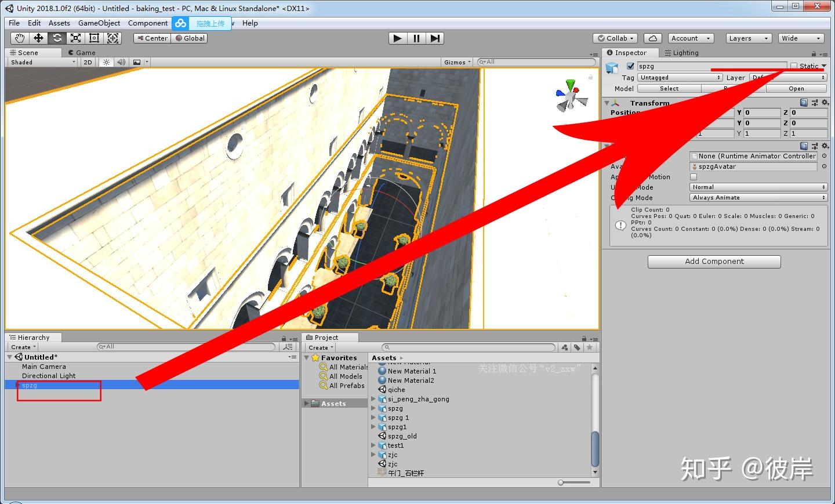
Task: Click Project search by label filter icon
Action: point(578,347)
